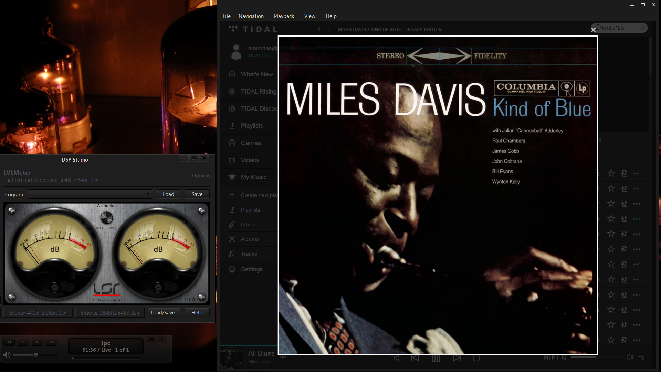Screen dimensions: 661x372
Task: Click the Hide button in LVLMeter footer
Action: point(197,313)
